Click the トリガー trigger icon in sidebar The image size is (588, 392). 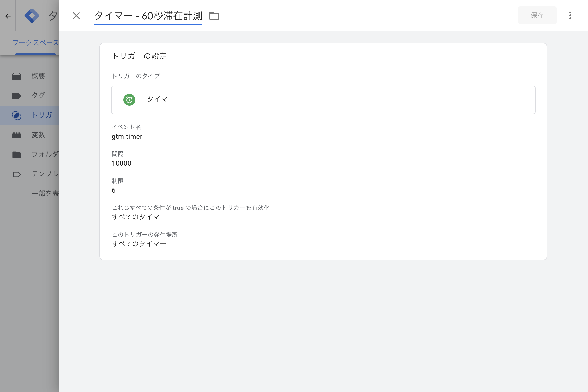pyautogui.click(x=16, y=115)
